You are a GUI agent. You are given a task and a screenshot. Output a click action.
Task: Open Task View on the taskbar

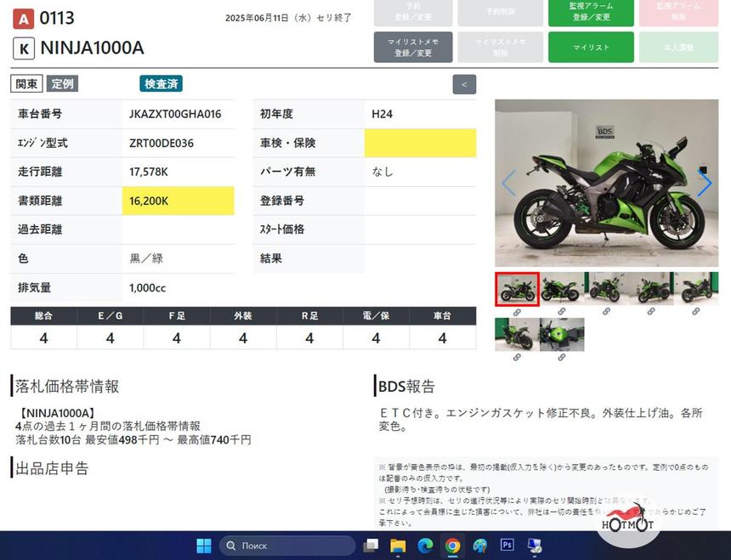click(371, 546)
